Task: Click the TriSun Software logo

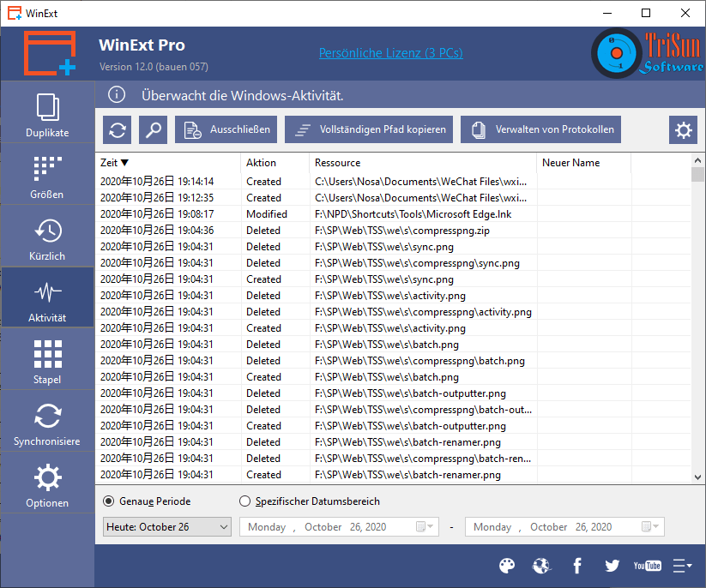Action: point(648,53)
